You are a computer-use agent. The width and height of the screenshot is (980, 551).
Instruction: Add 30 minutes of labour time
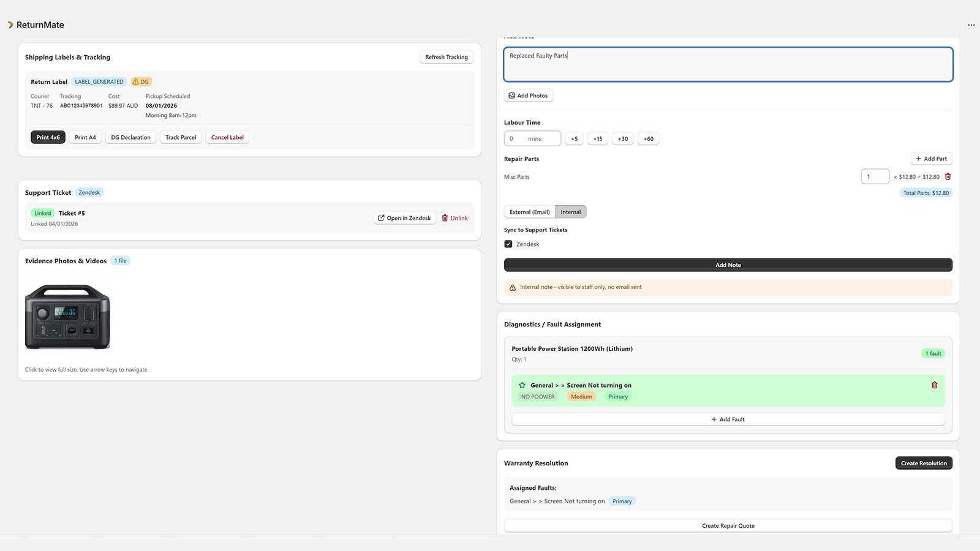622,138
